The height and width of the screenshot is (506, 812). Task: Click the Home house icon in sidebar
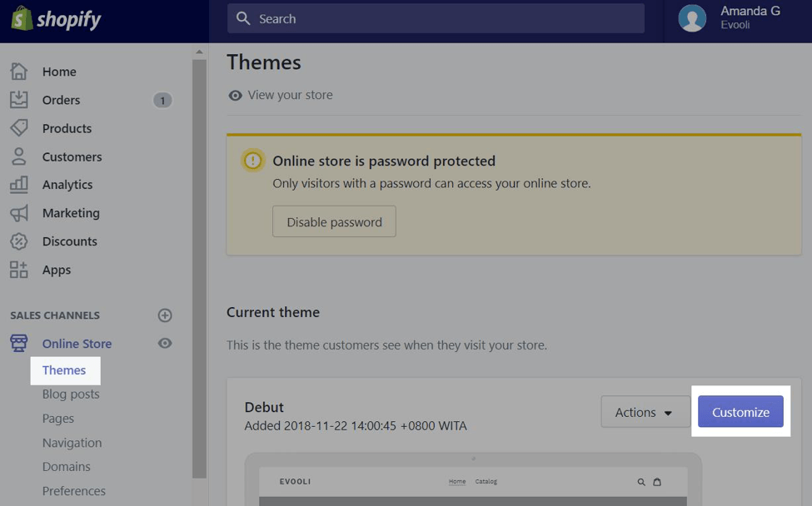(x=18, y=72)
